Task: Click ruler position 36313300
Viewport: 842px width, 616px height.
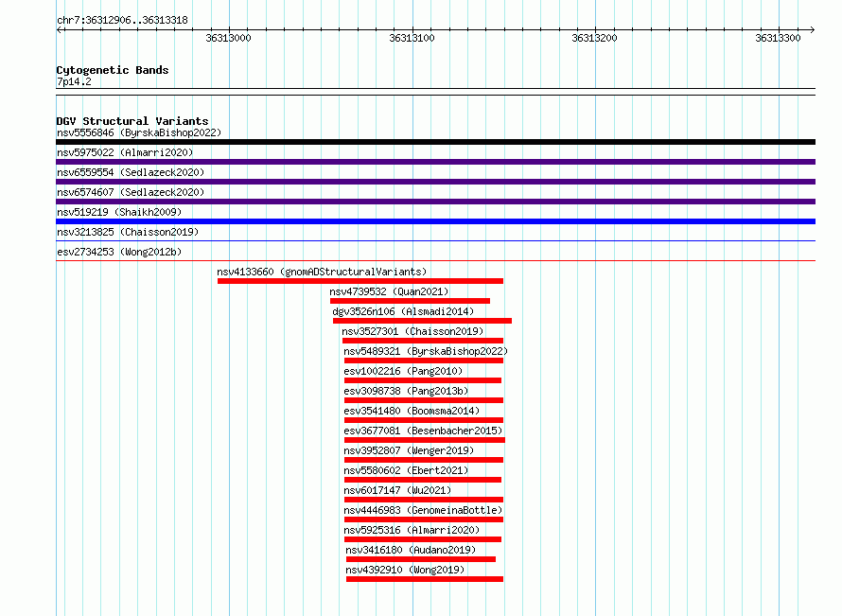Action: [778, 38]
